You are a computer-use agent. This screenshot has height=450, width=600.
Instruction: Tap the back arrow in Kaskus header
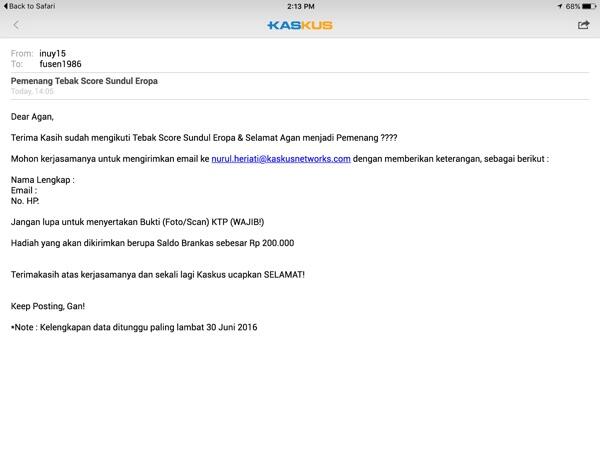coord(16,25)
